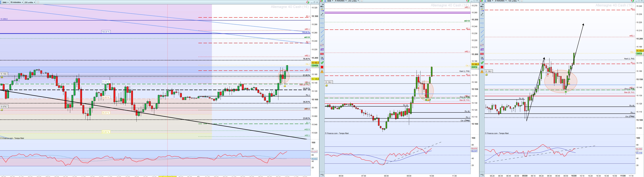Open the info button next to 250 unités
The image size is (644, 177).
click(362, 1)
